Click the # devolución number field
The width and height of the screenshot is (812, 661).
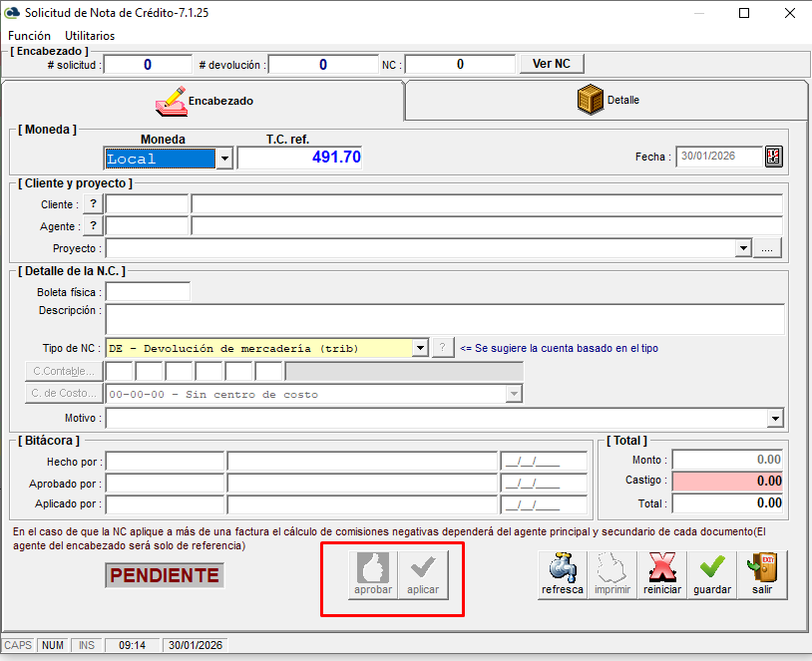pos(323,65)
